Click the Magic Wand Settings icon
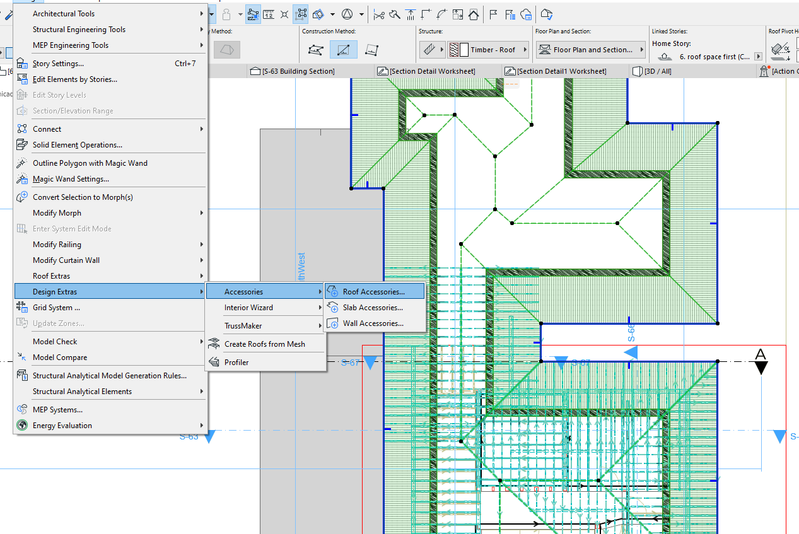 click(22, 179)
